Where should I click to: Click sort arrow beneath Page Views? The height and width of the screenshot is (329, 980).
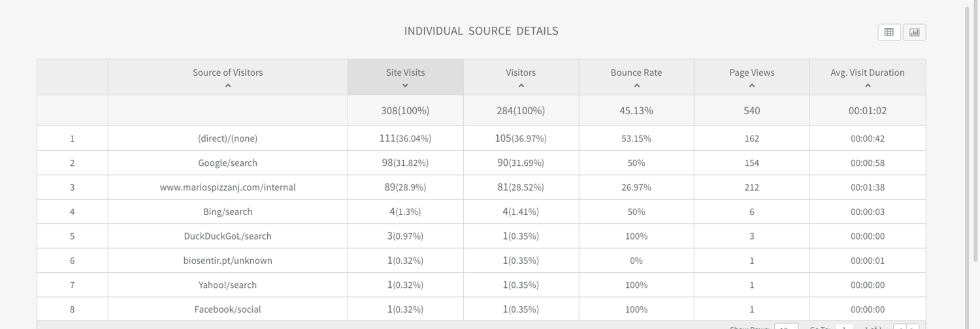[x=751, y=86]
